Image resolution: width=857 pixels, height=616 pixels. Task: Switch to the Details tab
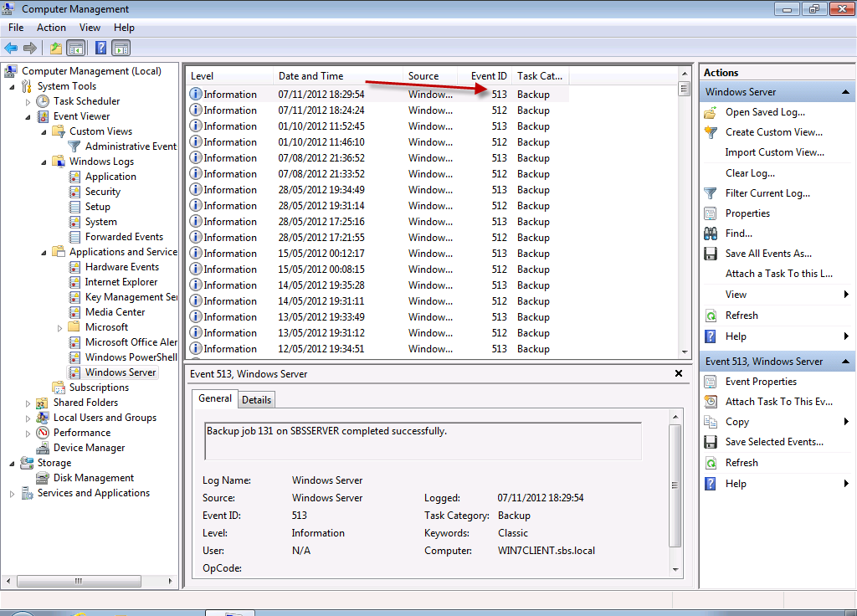[x=256, y=400]
